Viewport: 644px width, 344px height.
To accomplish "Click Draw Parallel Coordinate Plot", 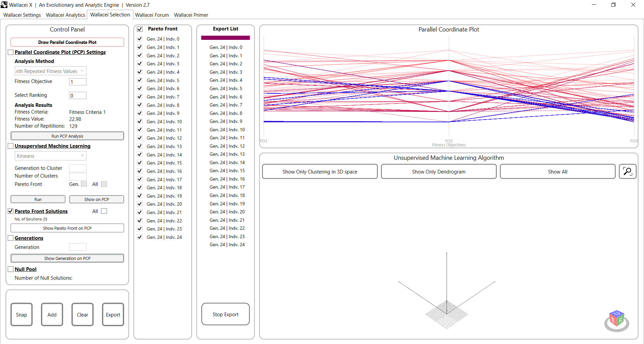I will 67,42.
